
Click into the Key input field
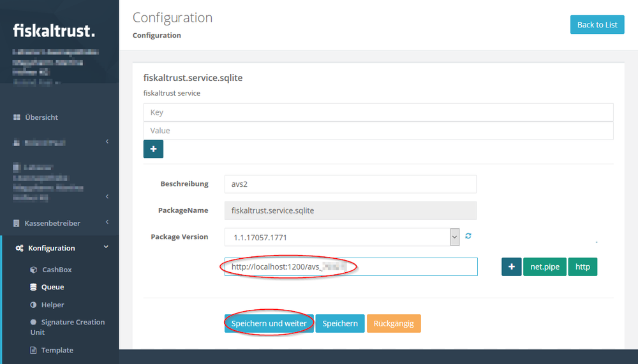(x=378, y=112)
